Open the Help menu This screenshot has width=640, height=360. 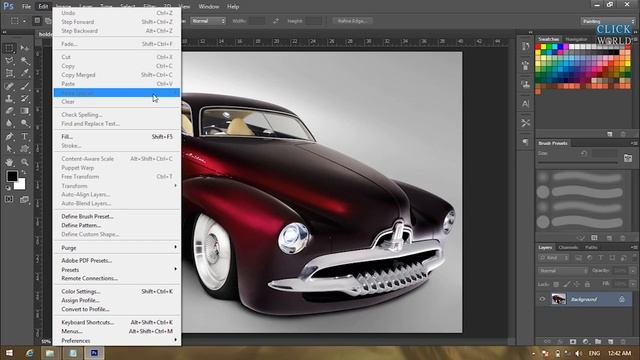[233, 7]
